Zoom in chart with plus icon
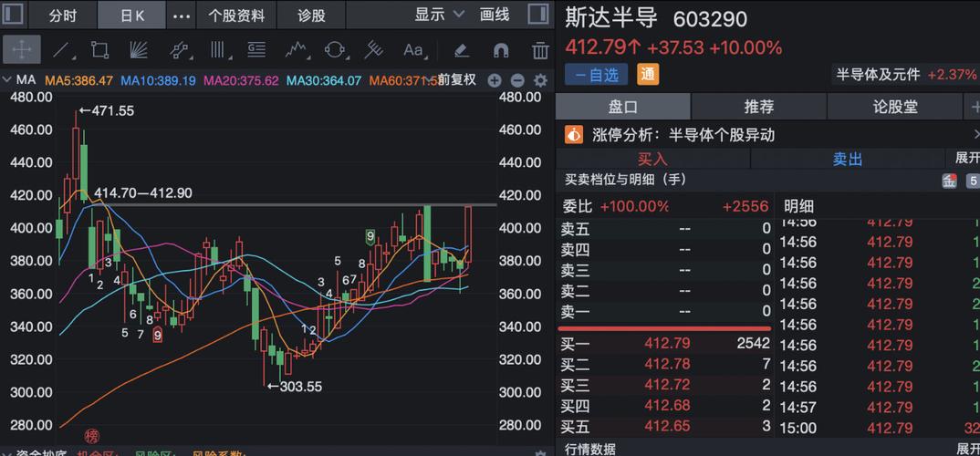The image size is (980, 456). 495,80
